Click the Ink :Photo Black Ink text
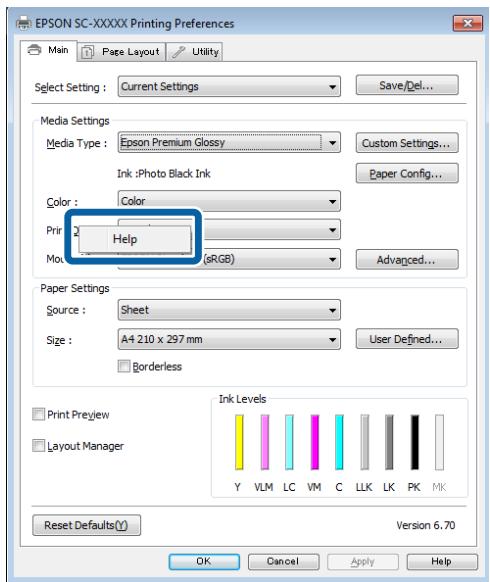The width and height of the screenshot is (490, 582). 164,173
